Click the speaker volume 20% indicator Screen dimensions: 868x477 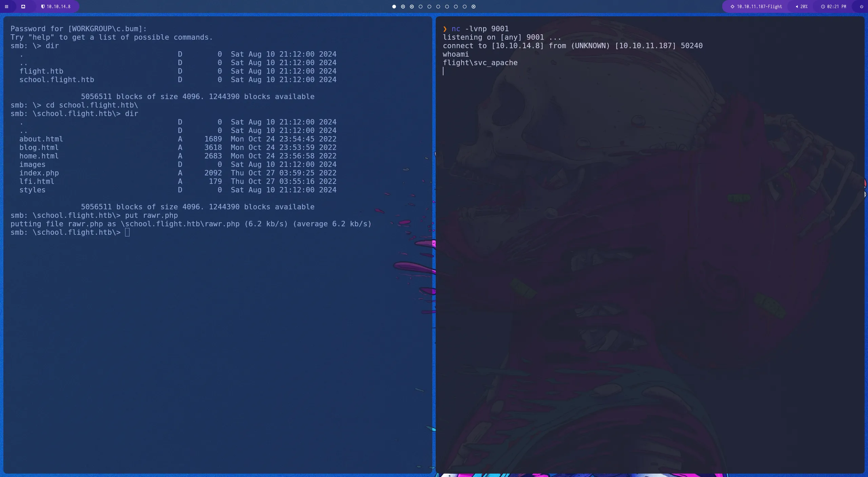pyautogui.click(x=802, y=6)
